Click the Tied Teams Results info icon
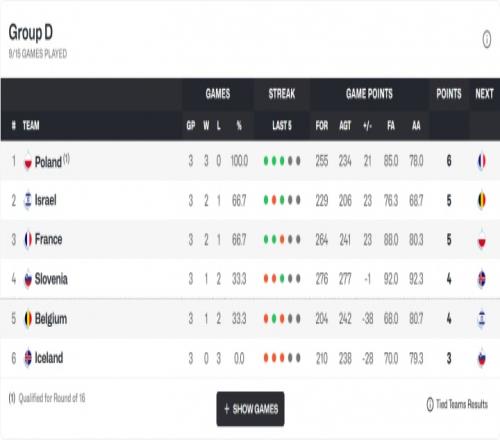This screenshot has width=500, height=440. point(430,404)
